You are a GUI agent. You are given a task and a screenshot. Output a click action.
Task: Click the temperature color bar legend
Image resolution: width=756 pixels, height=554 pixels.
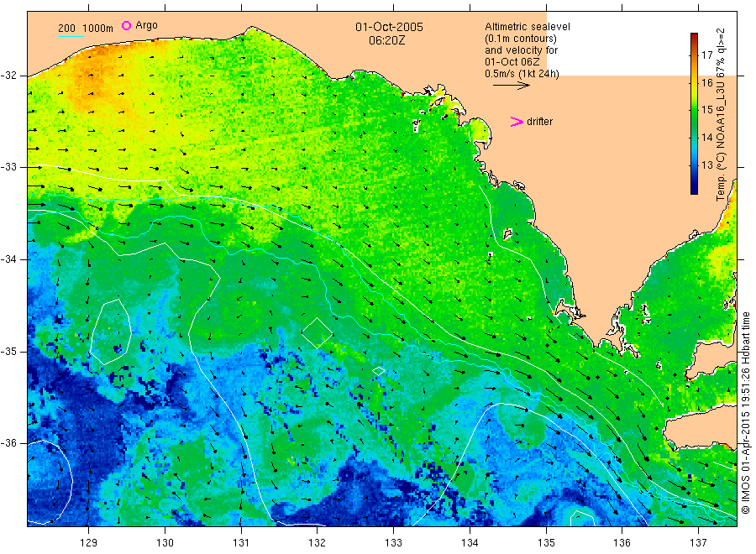(x=694, y=113)
